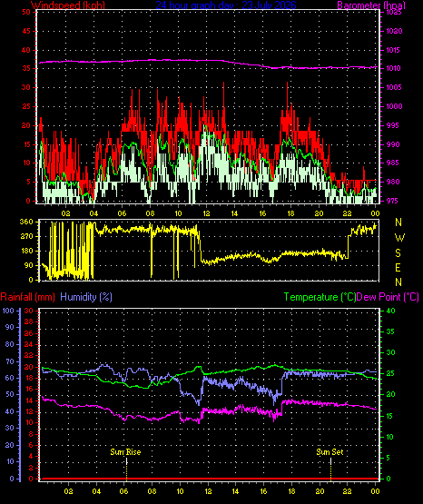Click the "E" wind direction letter
The width and height of the screenshot is (423, 504).
398,267
